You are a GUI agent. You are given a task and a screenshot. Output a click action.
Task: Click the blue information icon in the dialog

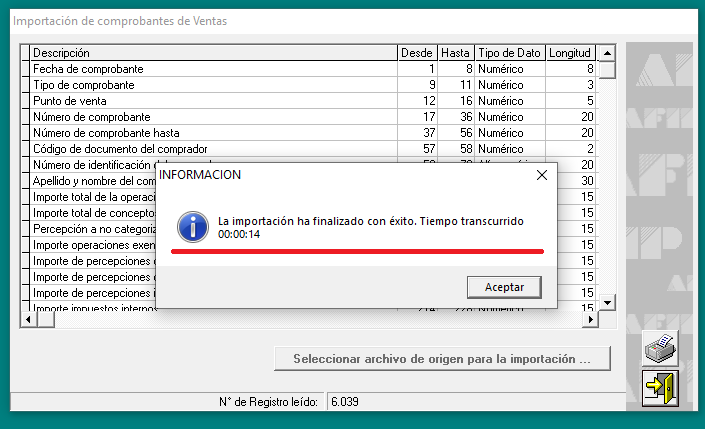[192, 225]
